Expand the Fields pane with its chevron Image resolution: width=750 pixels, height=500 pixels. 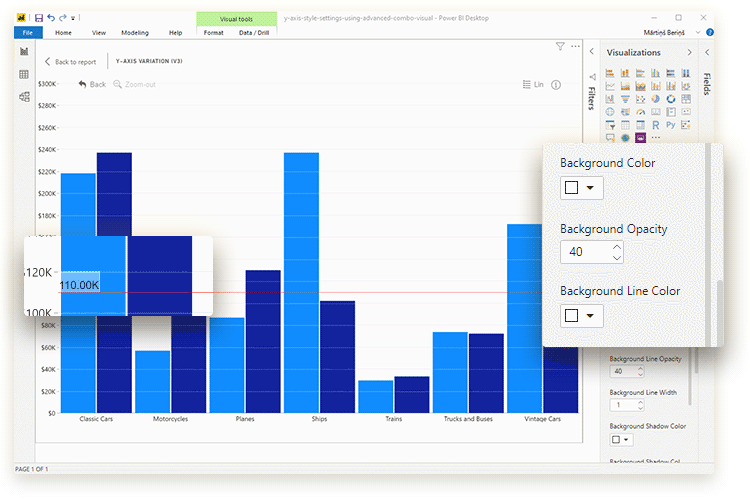coord(707,52)
